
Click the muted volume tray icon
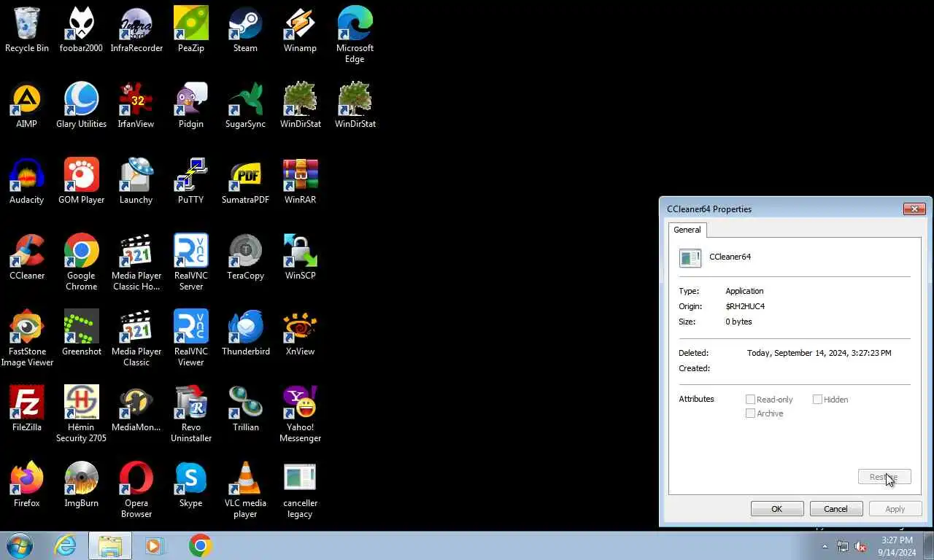pyautogui.click(x=860, y=546)
